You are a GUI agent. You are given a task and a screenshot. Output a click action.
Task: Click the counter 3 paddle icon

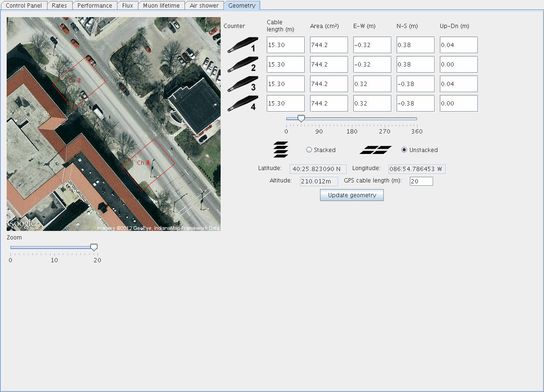click(243, 84)
